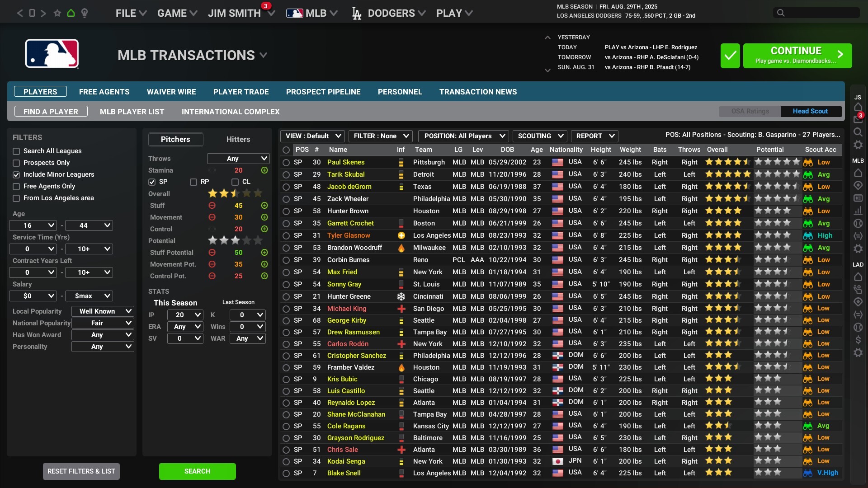This screenshot has width=868, height=488.
Task: Click the fourth star of the Potential rating
Action: [x=246, y=241]
